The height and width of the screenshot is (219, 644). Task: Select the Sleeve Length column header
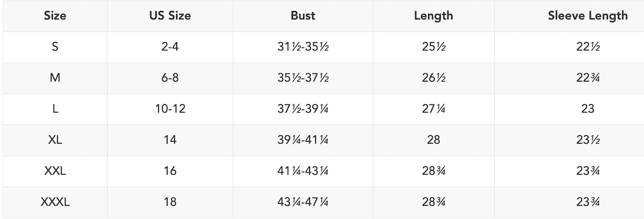point(587,16)
